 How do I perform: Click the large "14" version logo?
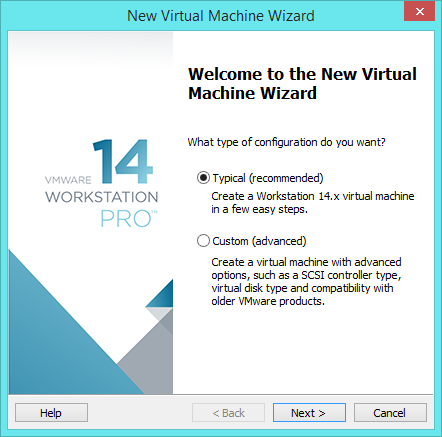[123, 162]
